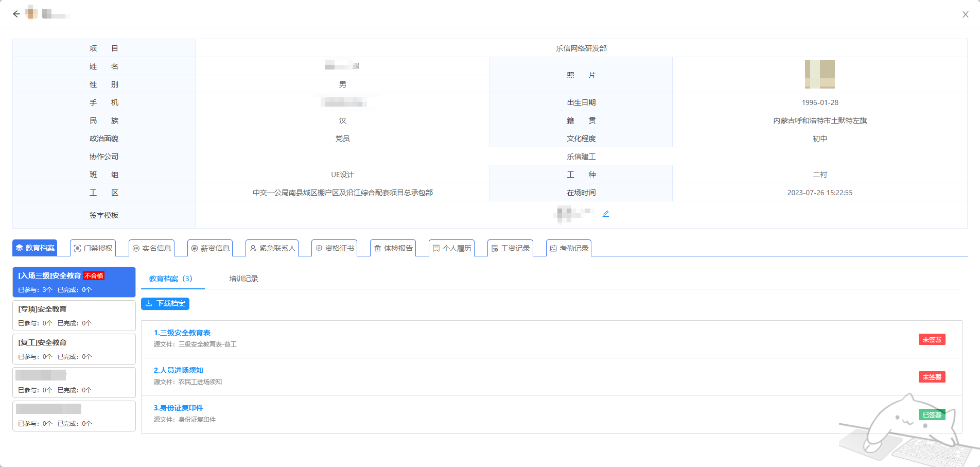
Task: Show the 个人履历 tab
Action: pos(452,248)
